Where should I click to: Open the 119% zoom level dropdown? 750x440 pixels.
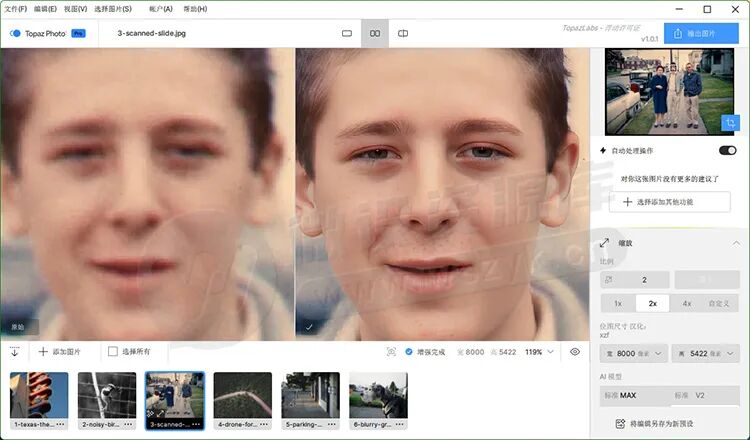(x=538, y=352)
